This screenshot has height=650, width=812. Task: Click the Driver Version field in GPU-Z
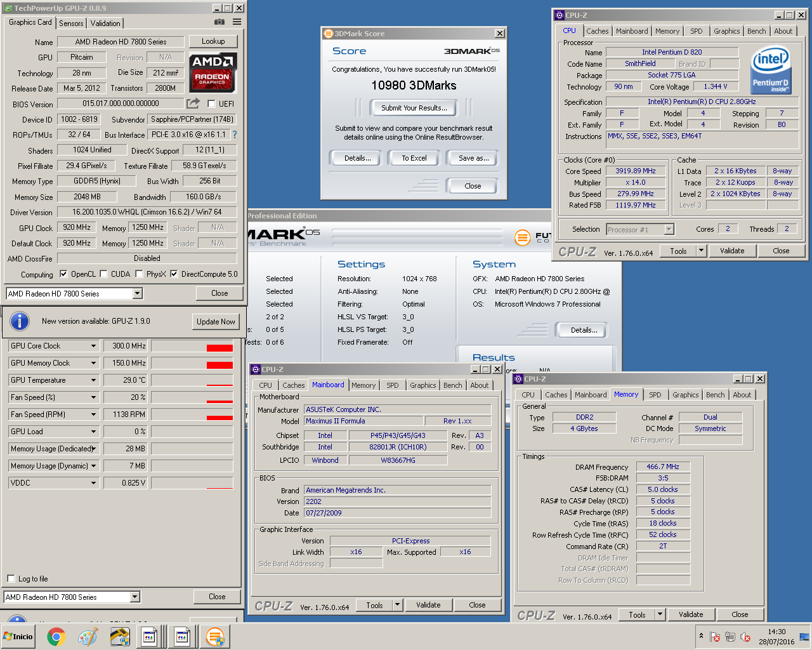pos(147,212)
